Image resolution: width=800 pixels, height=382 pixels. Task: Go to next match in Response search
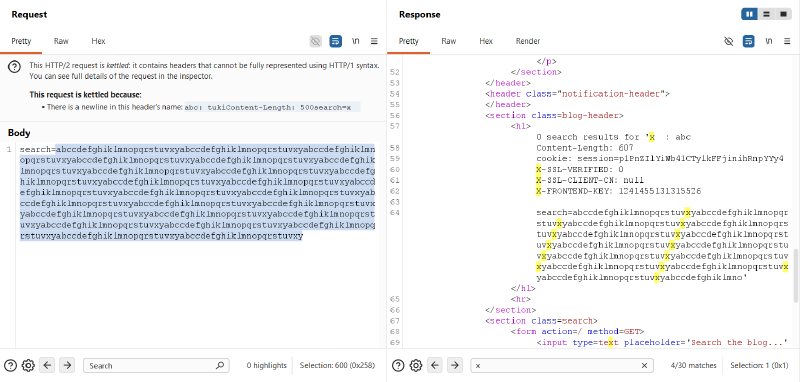[455, 365]
